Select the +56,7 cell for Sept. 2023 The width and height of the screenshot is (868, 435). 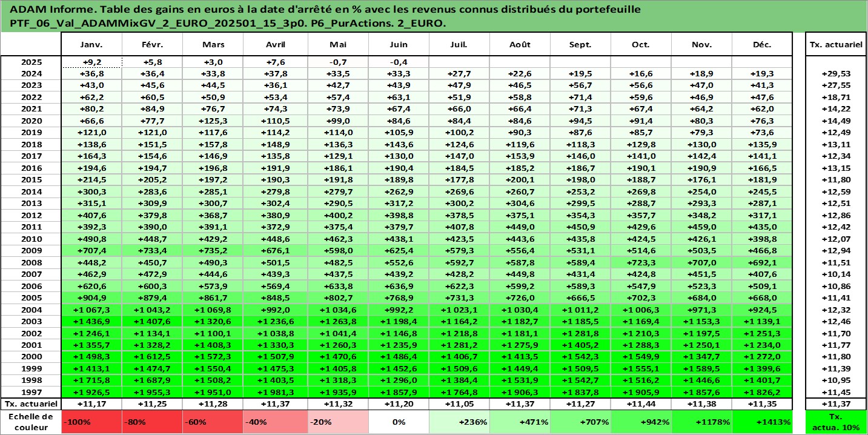pos(580,85)
